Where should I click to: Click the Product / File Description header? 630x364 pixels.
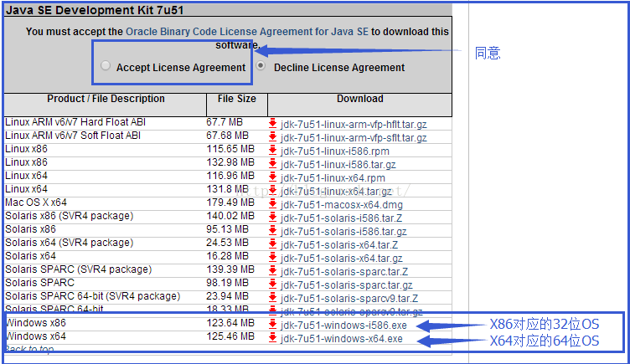(x=106, y=99)
